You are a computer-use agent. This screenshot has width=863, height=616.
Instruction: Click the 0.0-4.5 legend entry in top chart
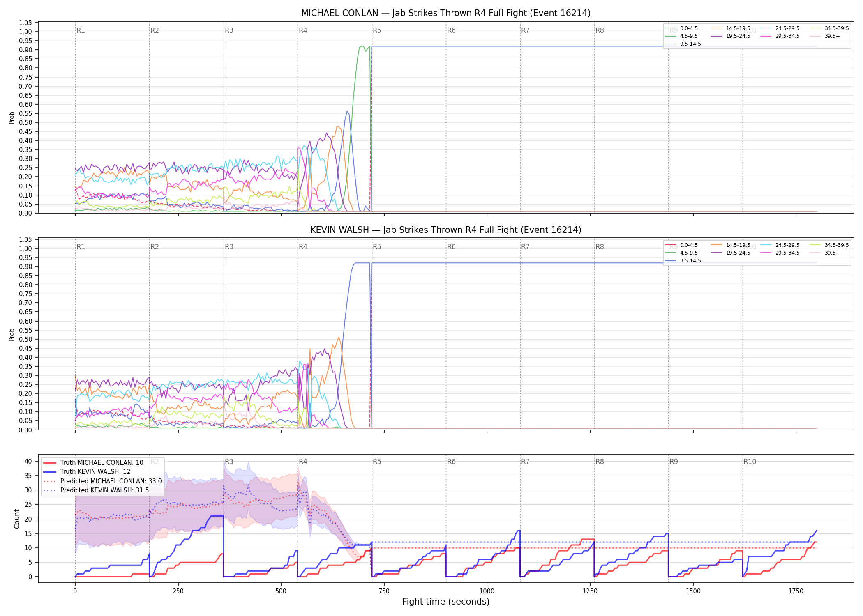pyautogui.click(x=681, y=28)
